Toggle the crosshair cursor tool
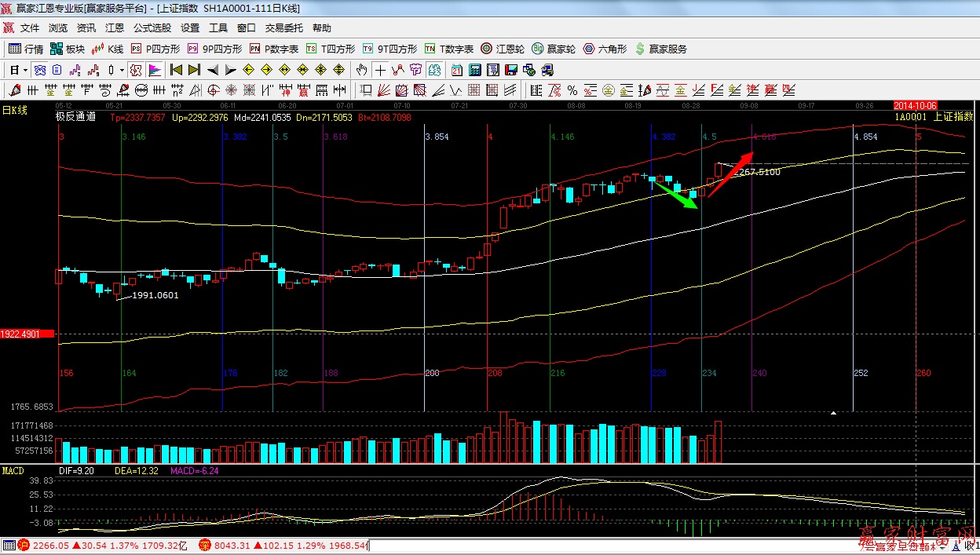This screenshot has height=555, width=980. point(380,70)
